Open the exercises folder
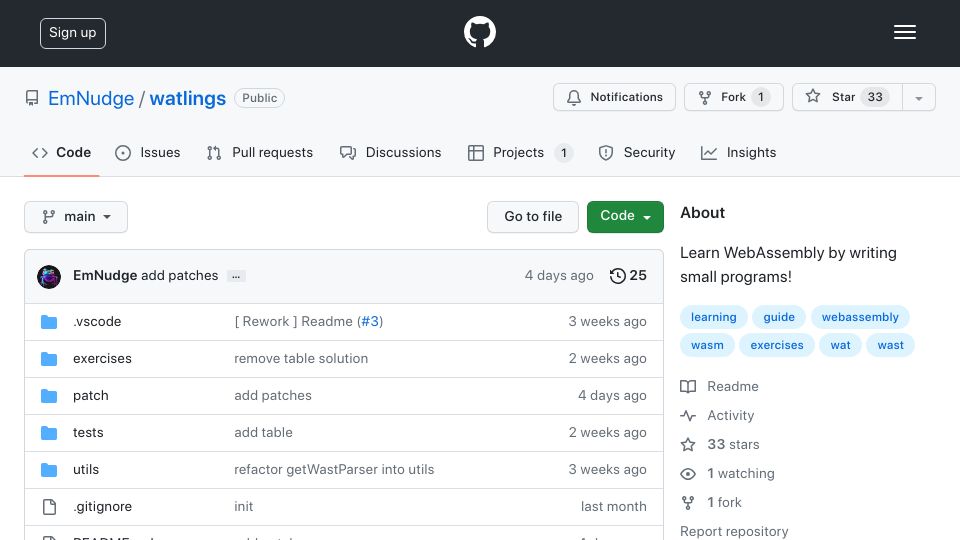Viewport: 960px width, 540px height. pyautogui.click(x=102, y=358)
